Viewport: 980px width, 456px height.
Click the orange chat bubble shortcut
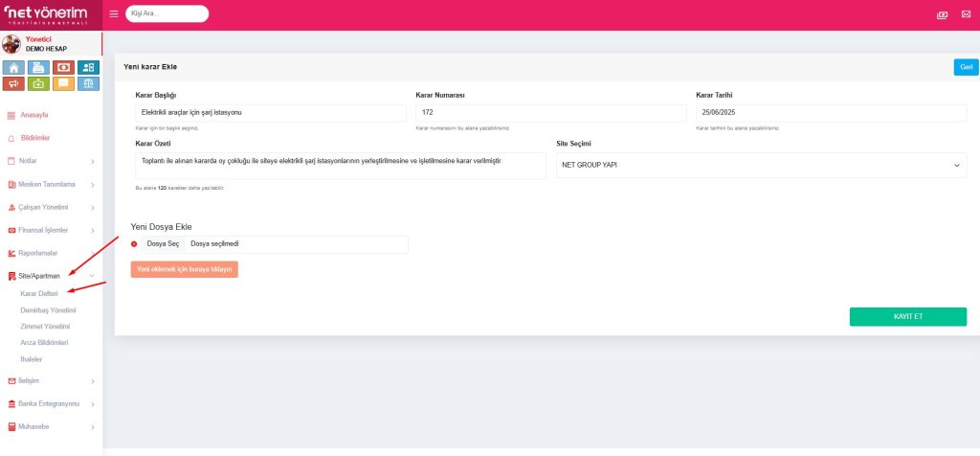pos(63,84)
